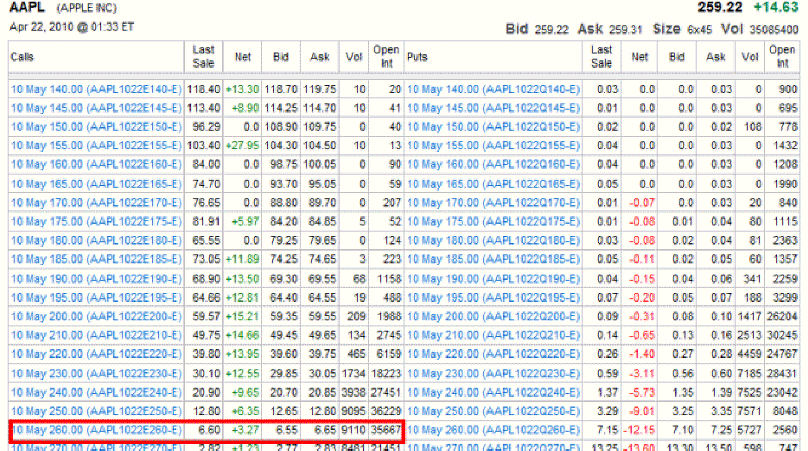Open the 10 May 140.00 call link
Image resolution: width=808 pixels, height=451 pixels.
click(x=96, y=90)
